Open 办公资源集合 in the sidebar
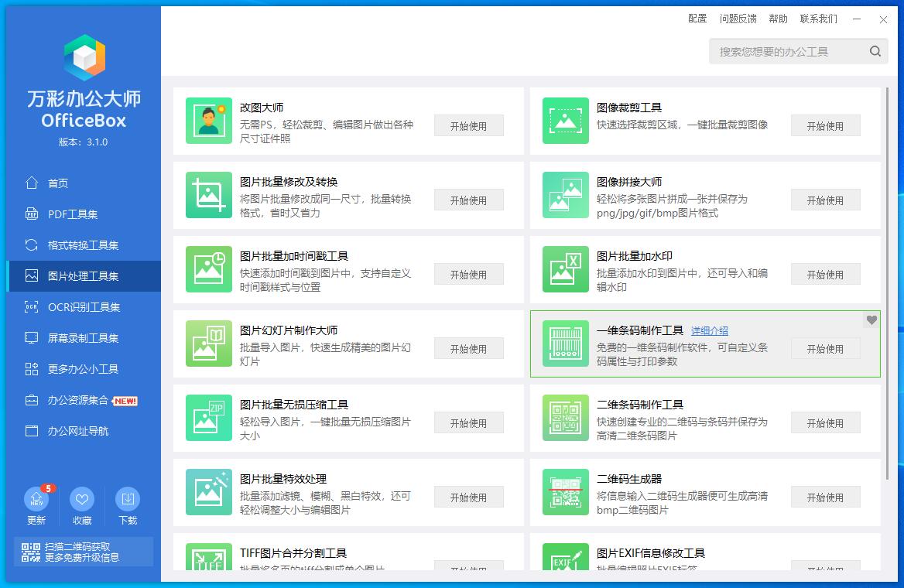The image size is (904, 588). click(84, 400)
